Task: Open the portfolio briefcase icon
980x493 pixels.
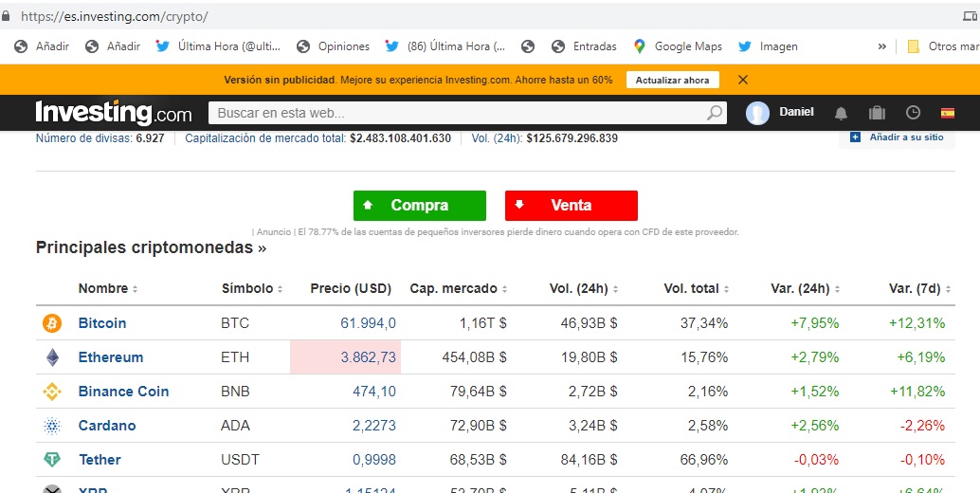Action: (877, 113)
